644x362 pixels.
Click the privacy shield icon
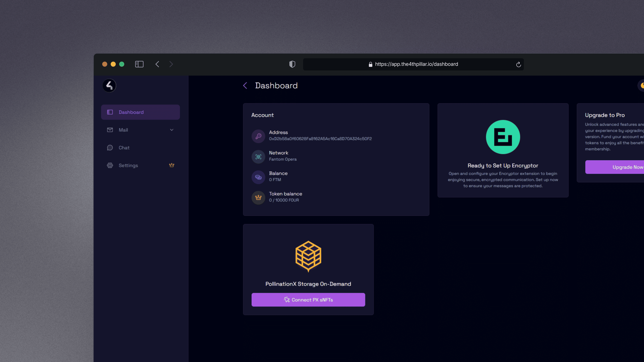click(x=292, y=64)
